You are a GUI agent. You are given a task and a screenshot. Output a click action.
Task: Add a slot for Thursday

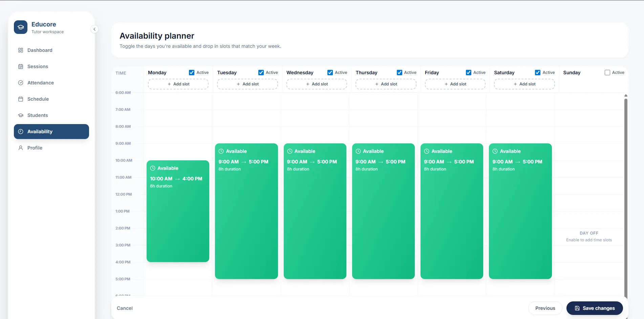386,84
